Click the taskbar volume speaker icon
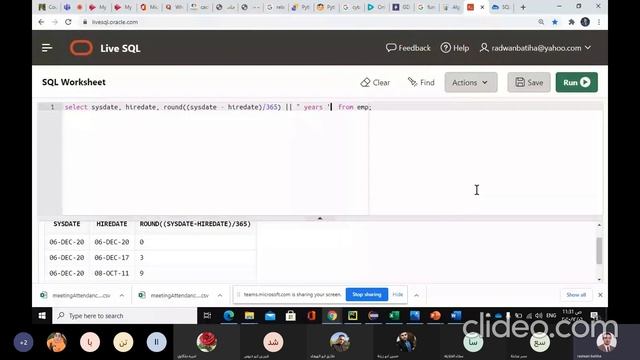640x360 pixels. click(x=539, y=316)
